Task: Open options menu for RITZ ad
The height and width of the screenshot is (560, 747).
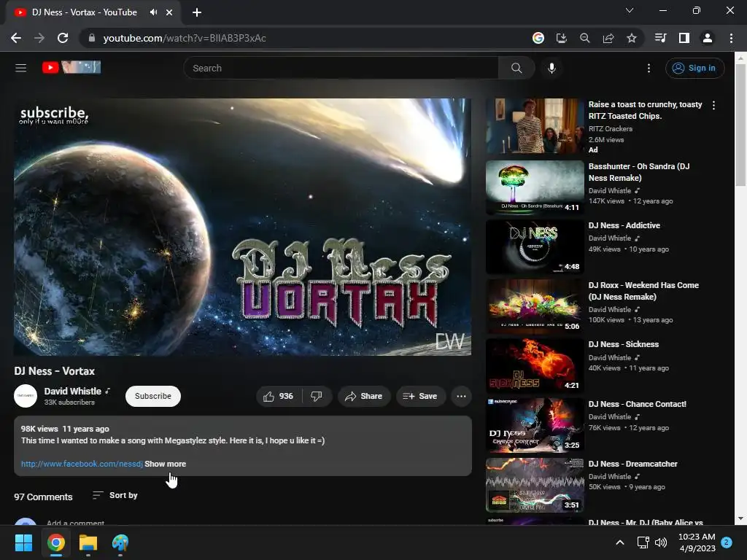Action: pyautogui.click(x=713, y=105)
